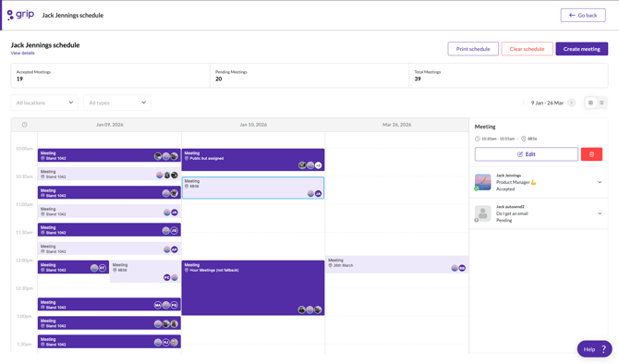Open the 12:00pm Stand 1042 meeting

[x=73, y=267]
